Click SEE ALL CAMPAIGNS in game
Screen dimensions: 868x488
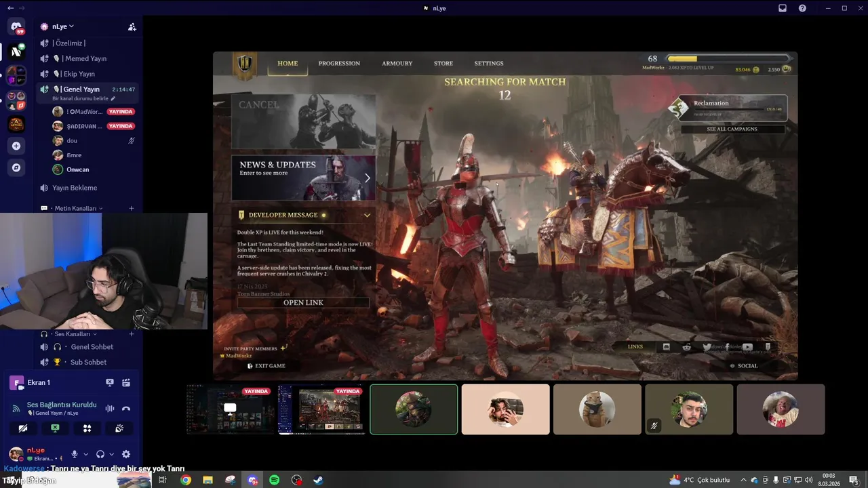[732, 129]
